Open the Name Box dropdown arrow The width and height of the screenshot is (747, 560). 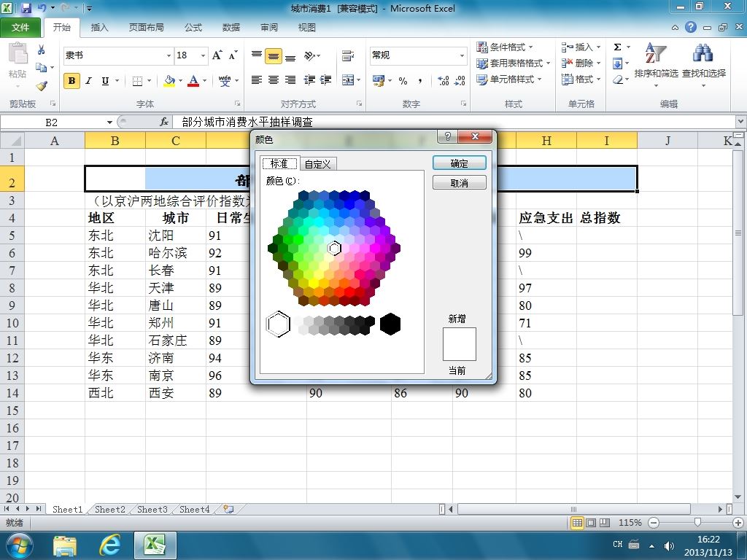coord(109,122)
